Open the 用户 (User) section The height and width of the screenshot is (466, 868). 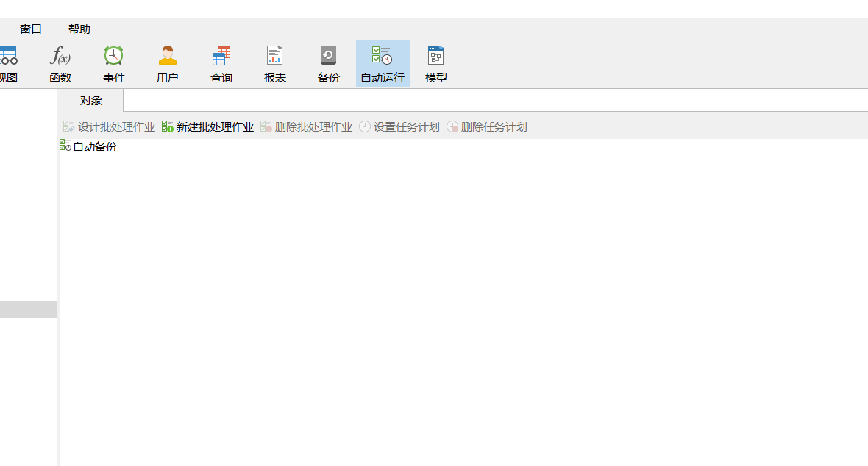click(168, 63)
